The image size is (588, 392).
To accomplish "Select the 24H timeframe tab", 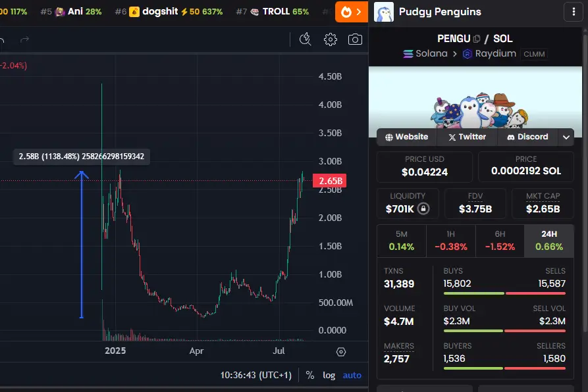I will click(x=549, y=241).
